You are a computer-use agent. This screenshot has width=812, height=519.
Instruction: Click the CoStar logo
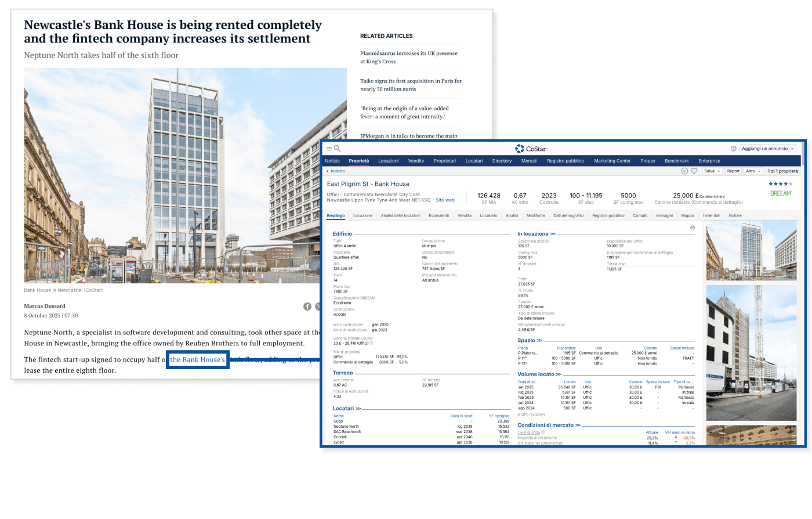(531, 149)
